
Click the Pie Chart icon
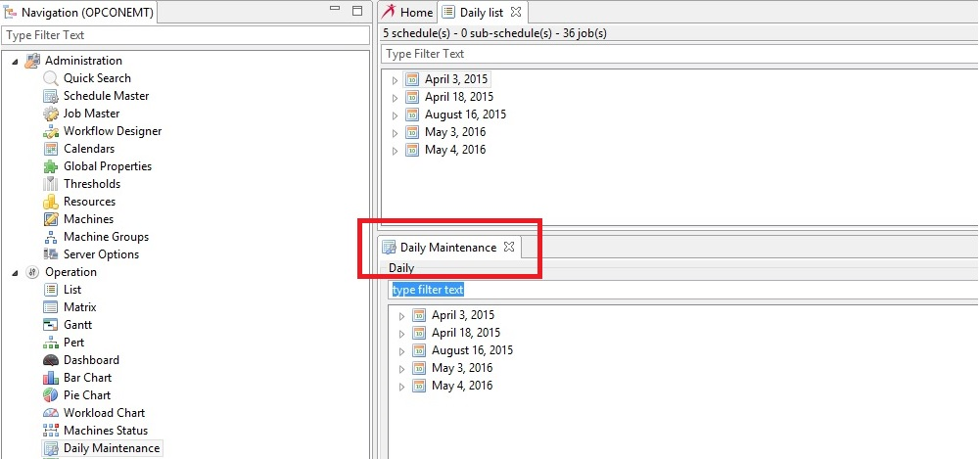coord(51,395)
